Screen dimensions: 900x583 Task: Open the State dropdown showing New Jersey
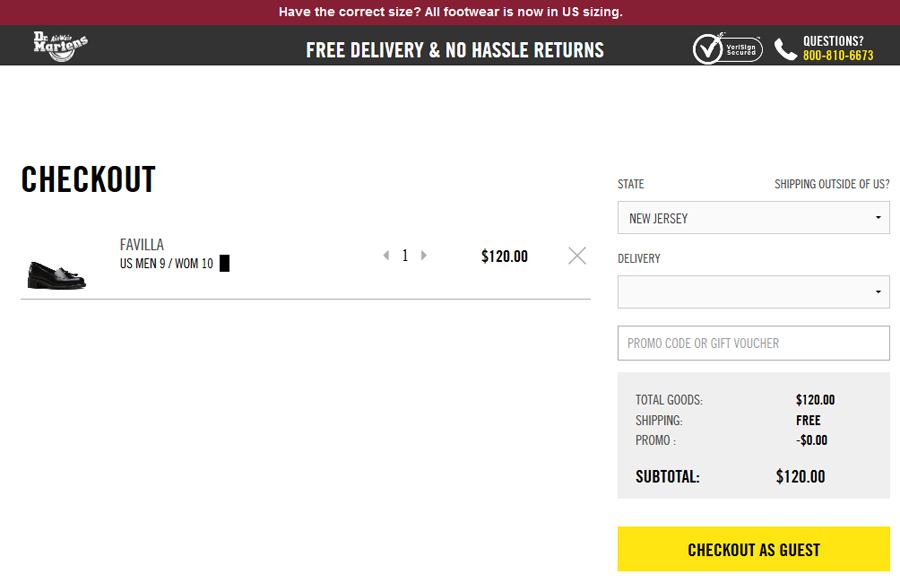pos(753,217)
